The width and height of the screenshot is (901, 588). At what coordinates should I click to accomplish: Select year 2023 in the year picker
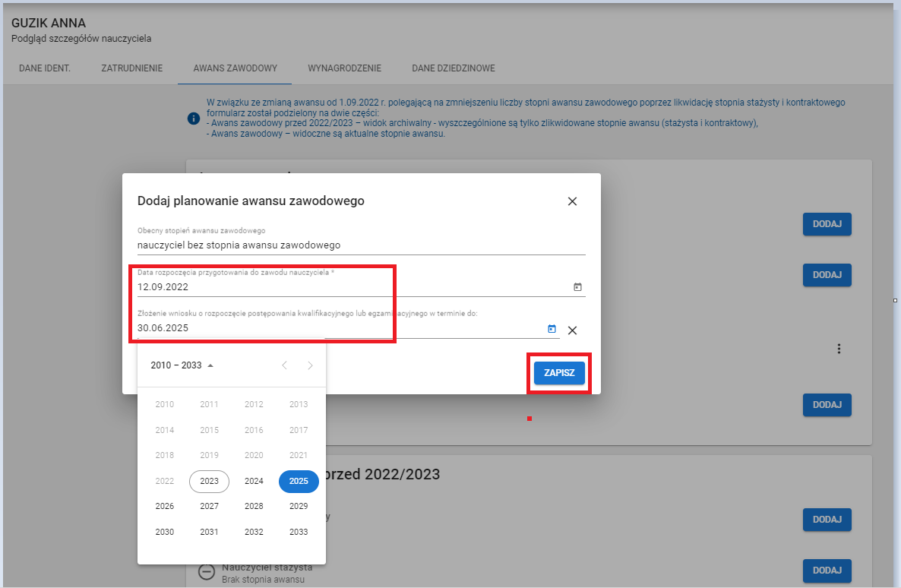click(x=209, y=481)
